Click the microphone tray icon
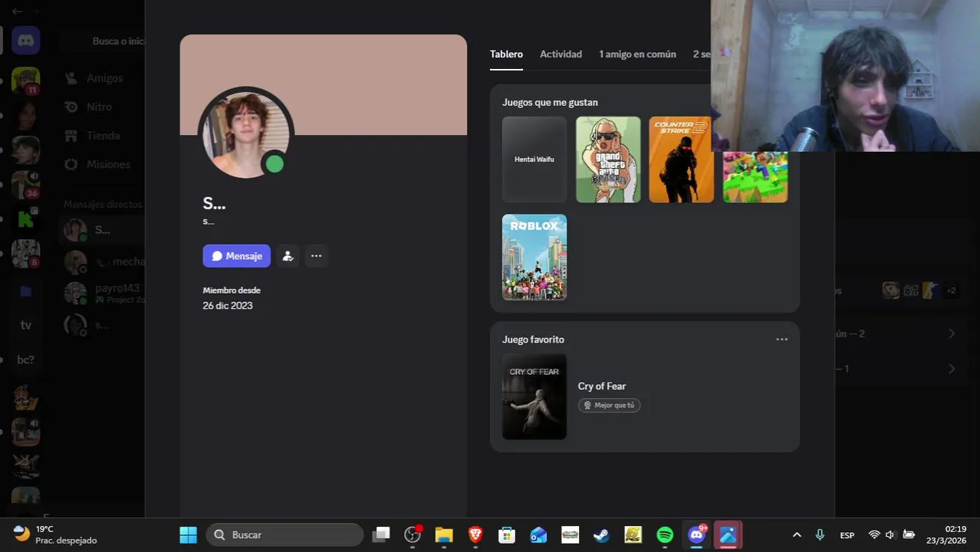The height and width of the screenshot is (552, 980). tap(820, 535)
